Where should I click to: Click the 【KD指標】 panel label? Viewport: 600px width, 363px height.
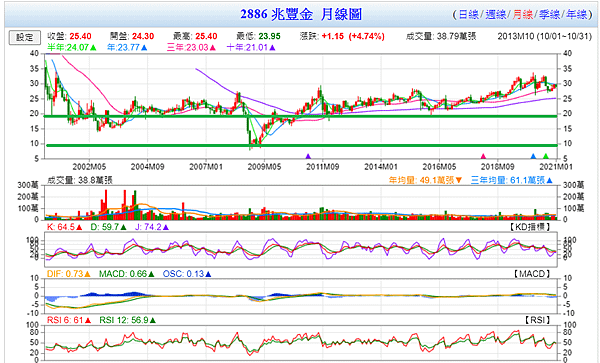point(530,227)
